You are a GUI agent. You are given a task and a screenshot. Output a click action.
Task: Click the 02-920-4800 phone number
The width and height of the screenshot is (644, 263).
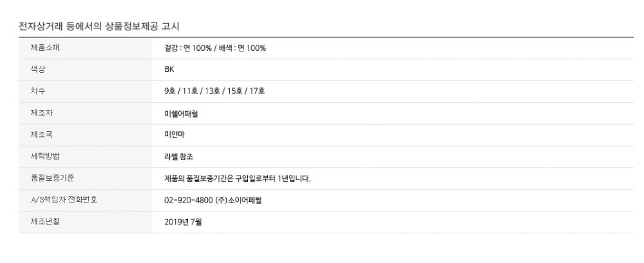[x=189, y=200]
